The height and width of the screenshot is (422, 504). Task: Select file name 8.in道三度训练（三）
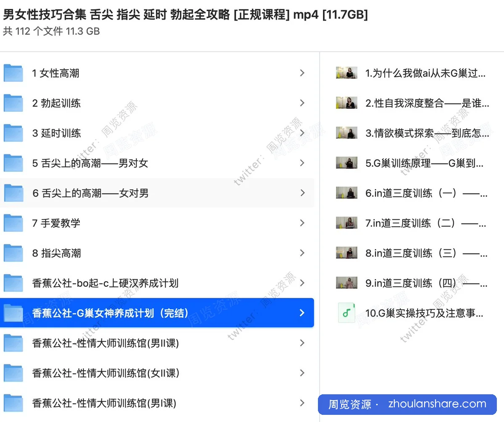(x=426, y=253)
